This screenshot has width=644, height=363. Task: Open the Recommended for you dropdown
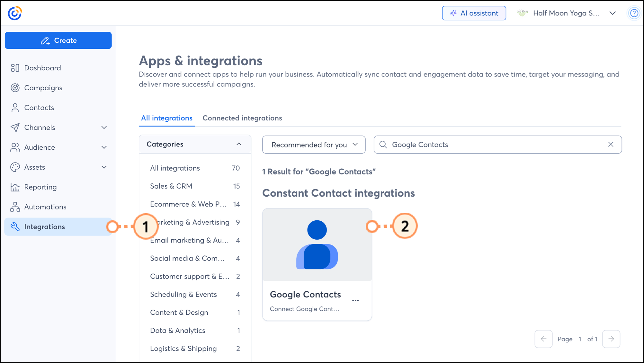click(314, 145)
